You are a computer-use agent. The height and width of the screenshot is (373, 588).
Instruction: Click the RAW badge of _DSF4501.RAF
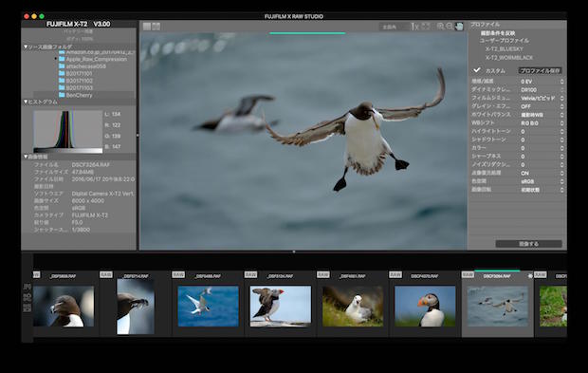click(322, 274)
